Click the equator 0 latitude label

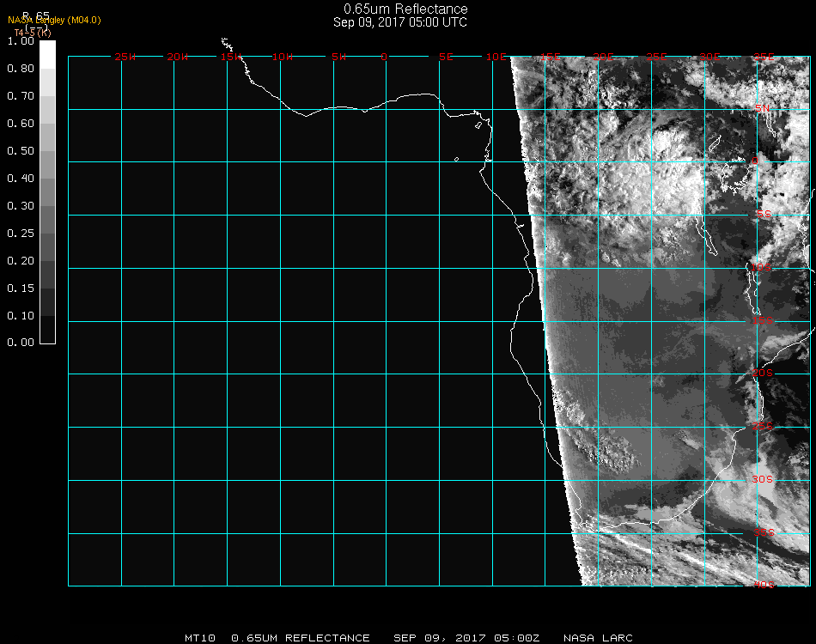point(755,161)
